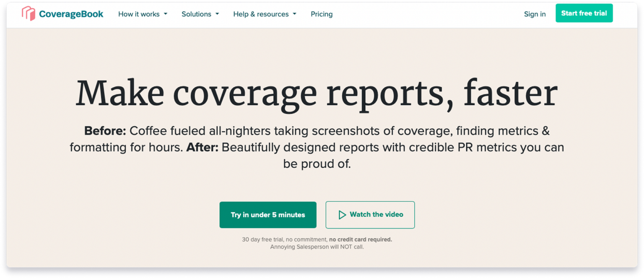The height and width of the screenshot is (278, 644).
Task: Select Pricing in the navigation bar
Action: 321,14
